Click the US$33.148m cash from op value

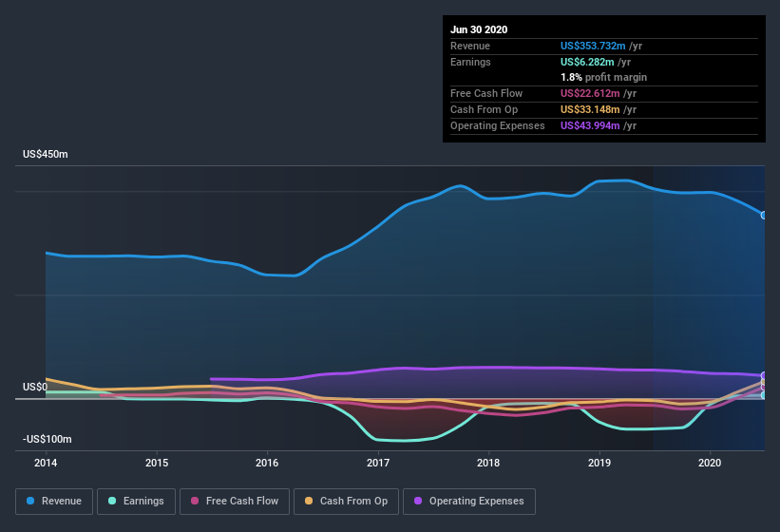tap(591, 109)
